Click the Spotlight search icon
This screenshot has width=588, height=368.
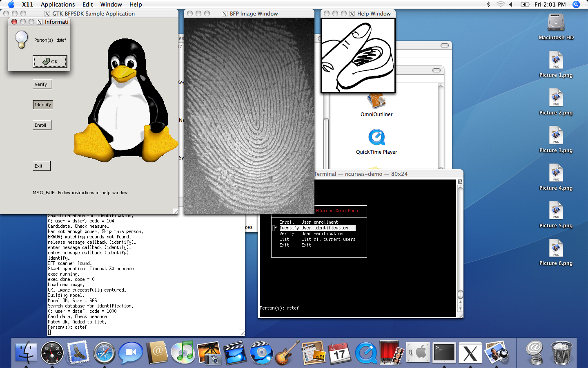pos(576,4)
